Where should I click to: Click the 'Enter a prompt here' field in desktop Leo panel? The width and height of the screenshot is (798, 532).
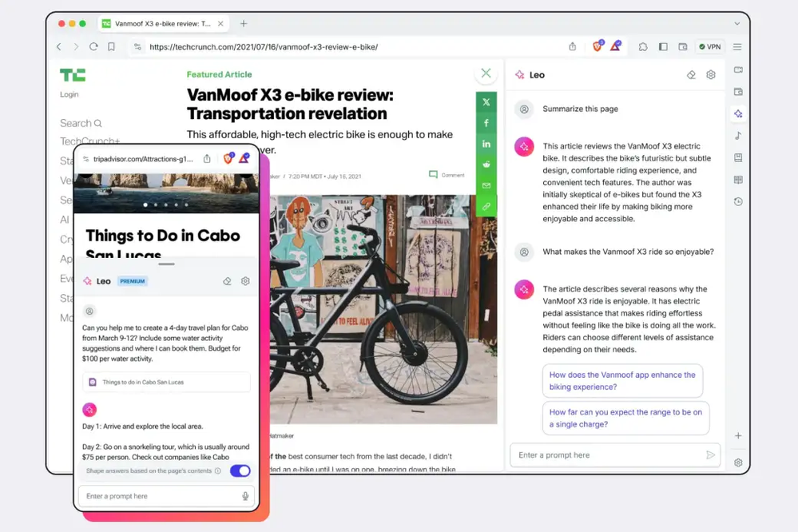[607, 455]
